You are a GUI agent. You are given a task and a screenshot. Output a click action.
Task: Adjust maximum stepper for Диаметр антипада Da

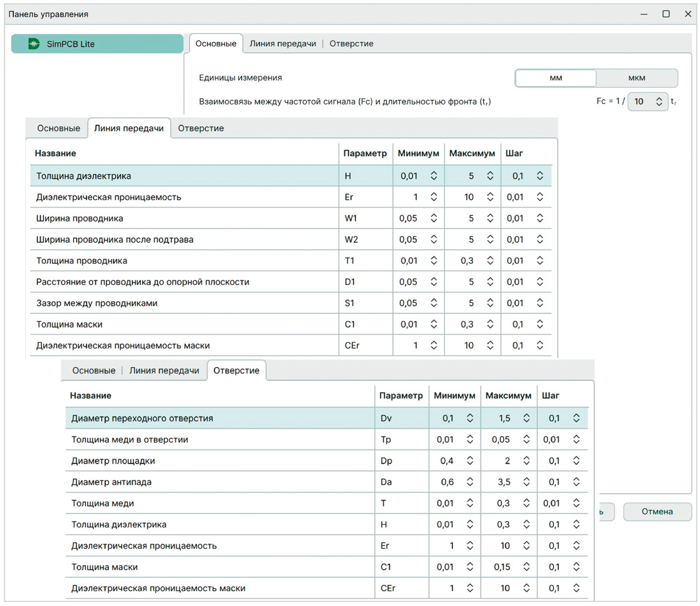tap(526, 482)
